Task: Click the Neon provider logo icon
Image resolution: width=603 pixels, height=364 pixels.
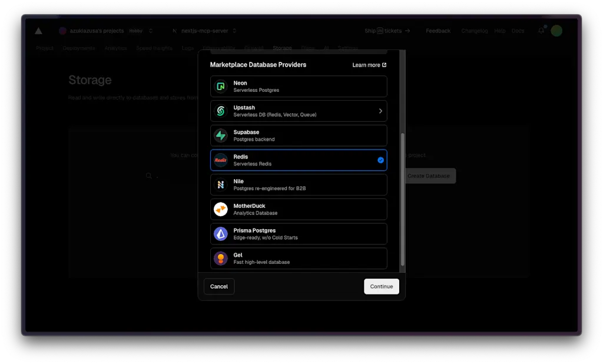Action: click(x=221, y=86)
